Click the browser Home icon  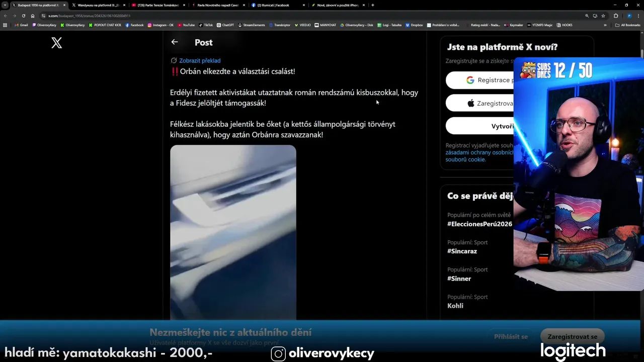click(33, 16)
